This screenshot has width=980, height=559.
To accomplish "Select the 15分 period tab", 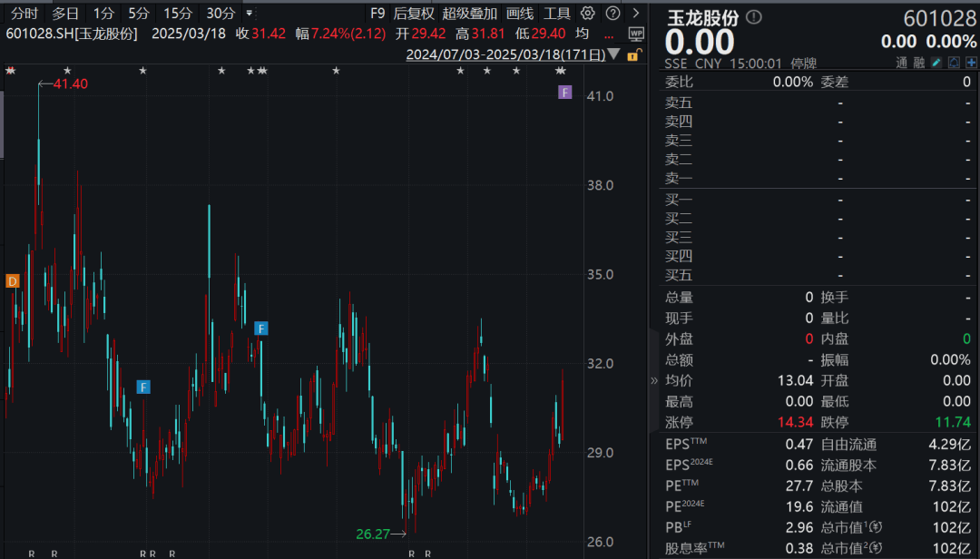I will pyautogui.click(x=178, y=13).
